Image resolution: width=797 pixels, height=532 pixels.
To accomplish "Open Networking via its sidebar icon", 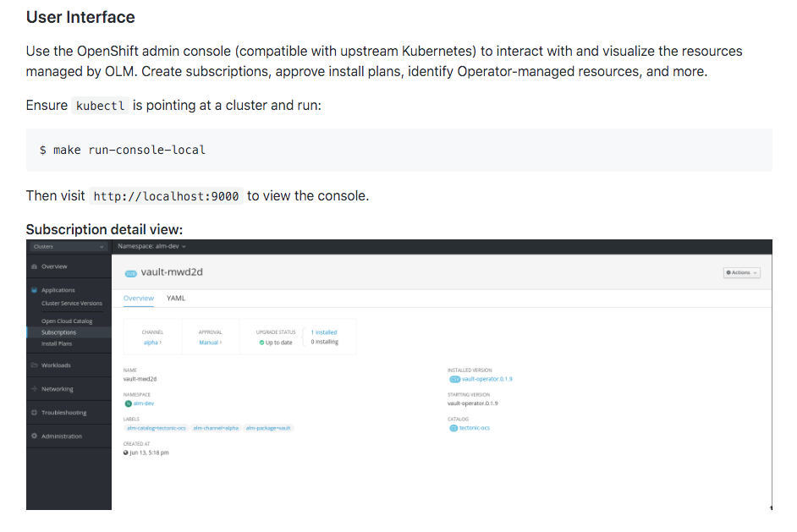I will pos(34,388).
